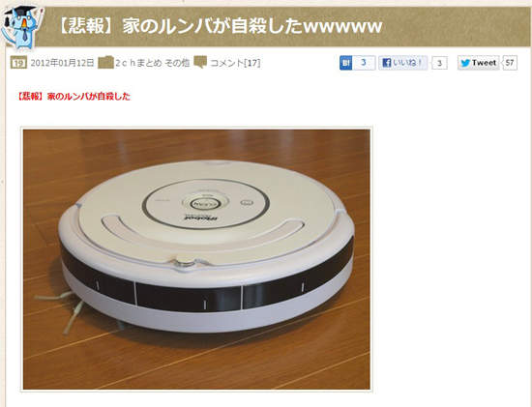532x407 pixels.
Task: Open the その他 category link
Action: pos(177,63)
